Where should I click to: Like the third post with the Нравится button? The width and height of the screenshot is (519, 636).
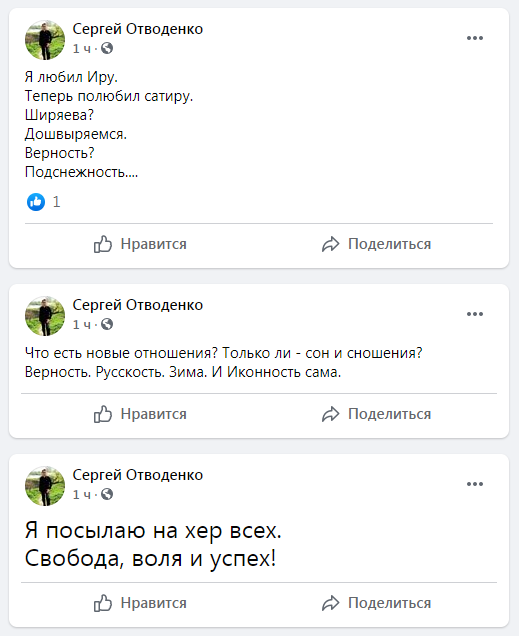(140, 603)
